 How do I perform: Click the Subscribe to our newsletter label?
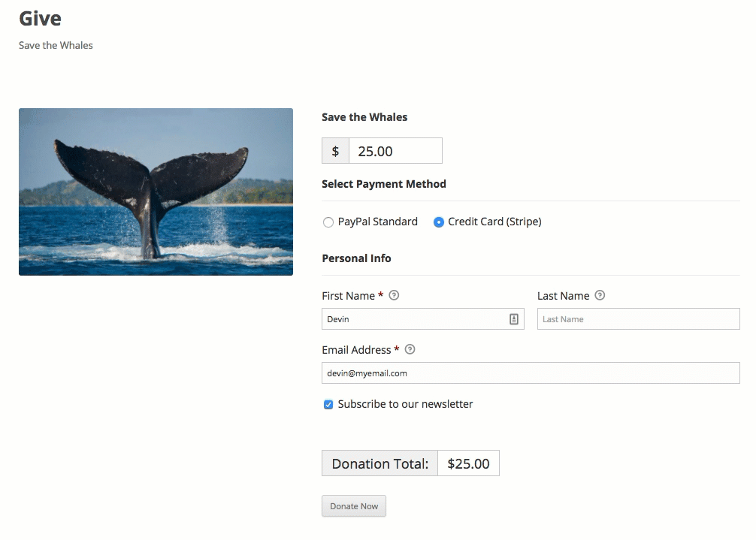405,404
